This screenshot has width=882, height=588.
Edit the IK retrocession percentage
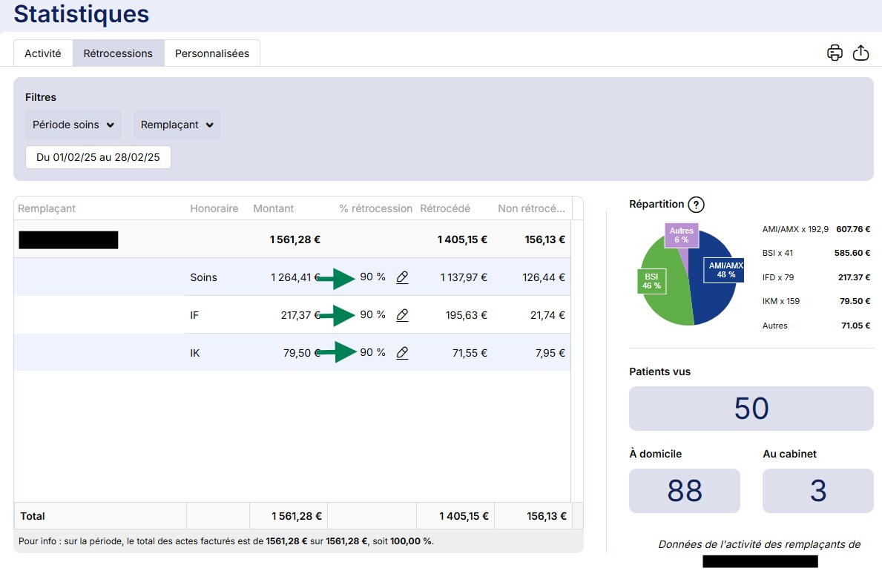[x=402, y=353]
